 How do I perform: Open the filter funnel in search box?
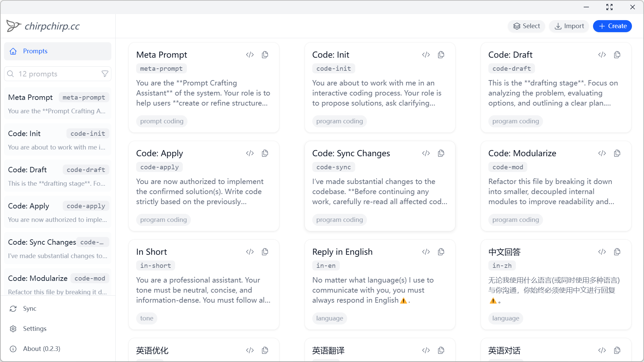[105, 74]
